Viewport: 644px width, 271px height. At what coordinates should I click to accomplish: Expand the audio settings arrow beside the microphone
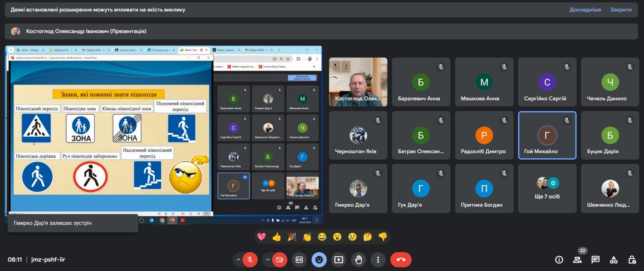238,260
